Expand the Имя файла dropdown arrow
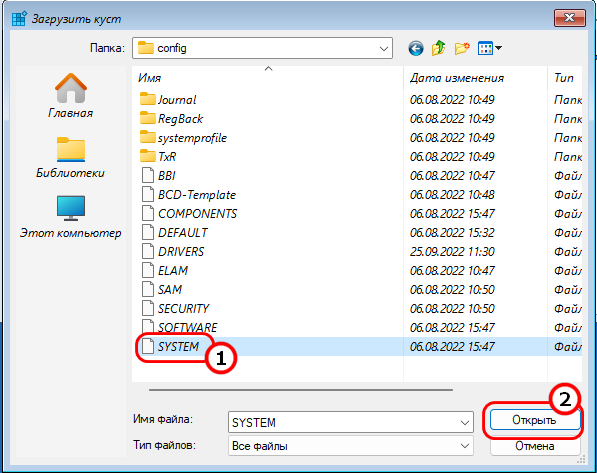 pos(465,422)
